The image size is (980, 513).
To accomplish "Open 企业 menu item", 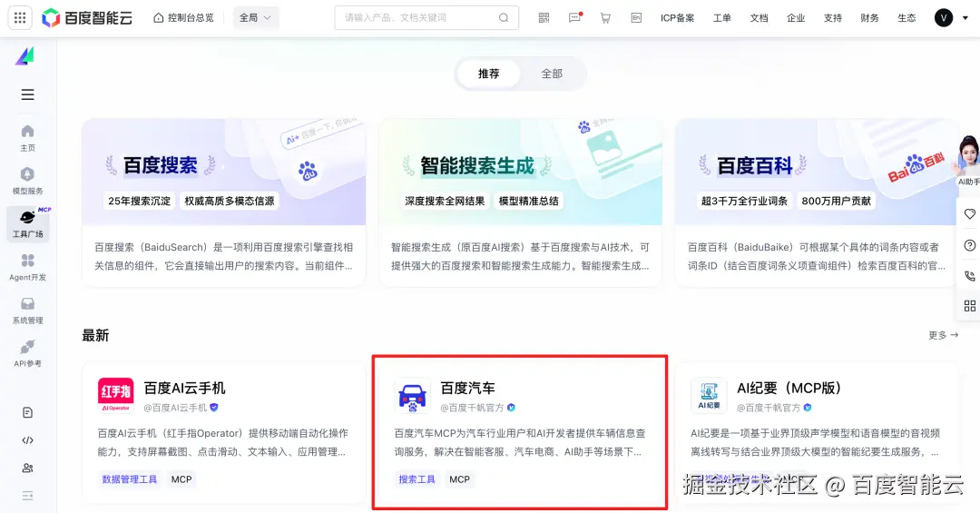I will click(796, 18).
